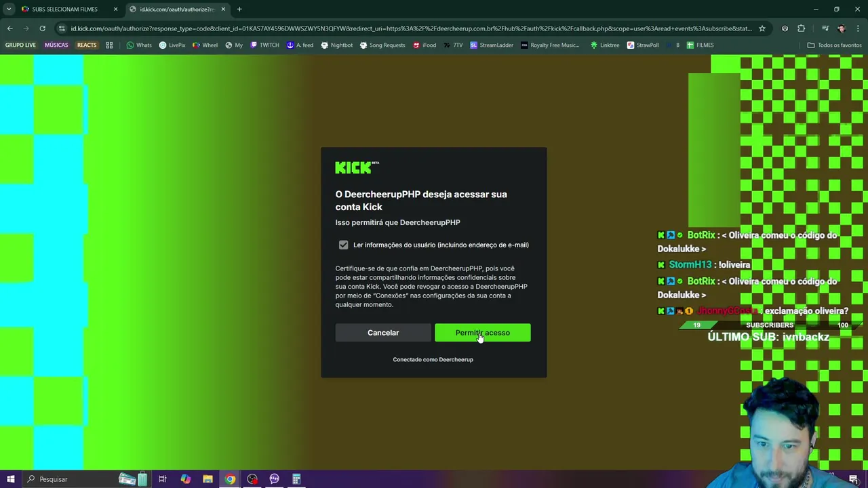Screen dimensions: 868x488
Task: Open the TWITCH bookmark
Action: click(264, 45)
